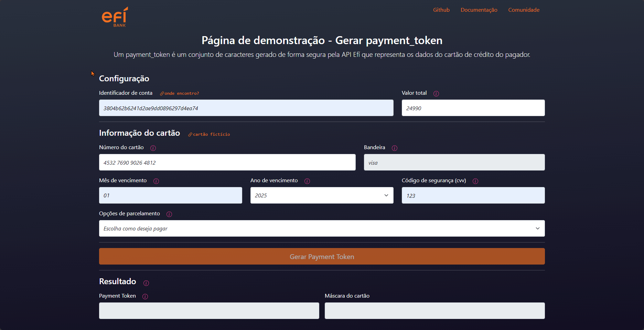
Task: Open the 'cartão fictício' link
Action: pyautogui.click(x=209, y=134)
